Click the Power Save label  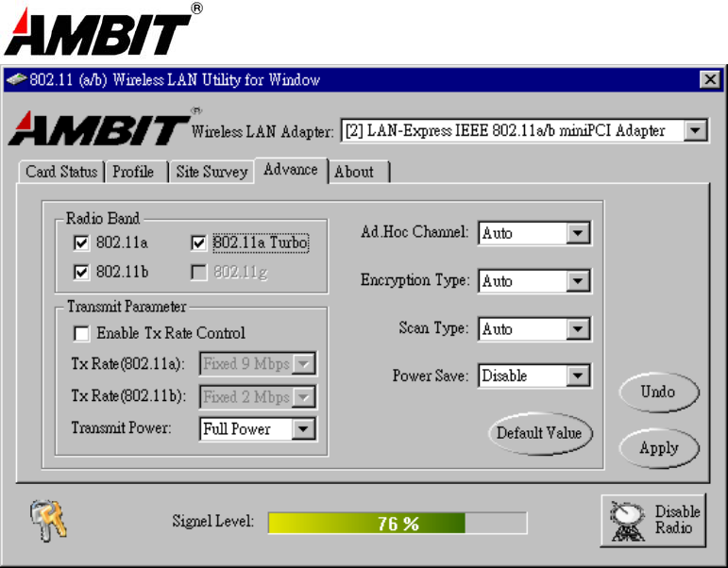click(x=431, y=375)
